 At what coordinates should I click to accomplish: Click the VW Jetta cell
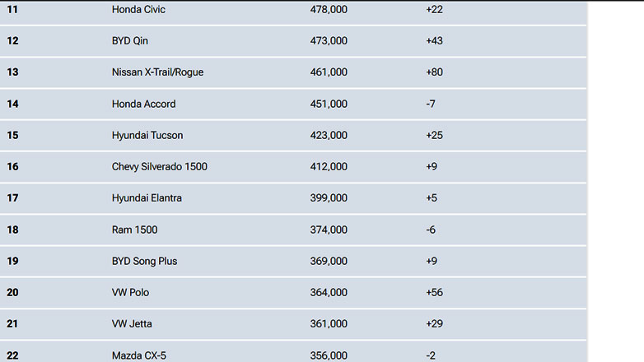coord(132,324)
